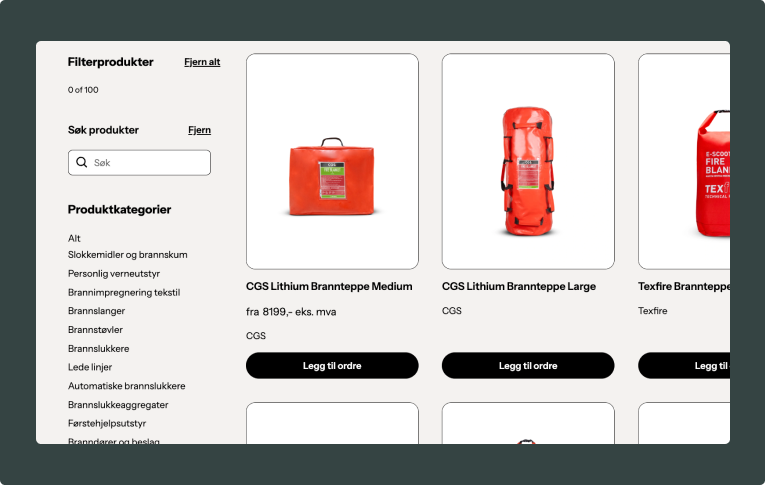The width and height of the screenshot is (765, 485).
Task: Select the Brannslanger category
Action: (x=97, y=311)
